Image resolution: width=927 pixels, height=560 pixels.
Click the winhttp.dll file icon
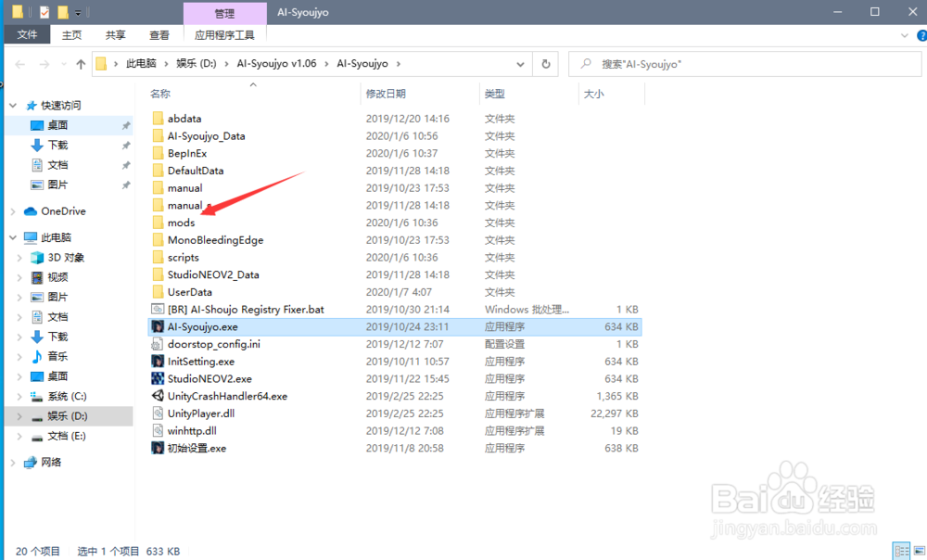(158, 430)
